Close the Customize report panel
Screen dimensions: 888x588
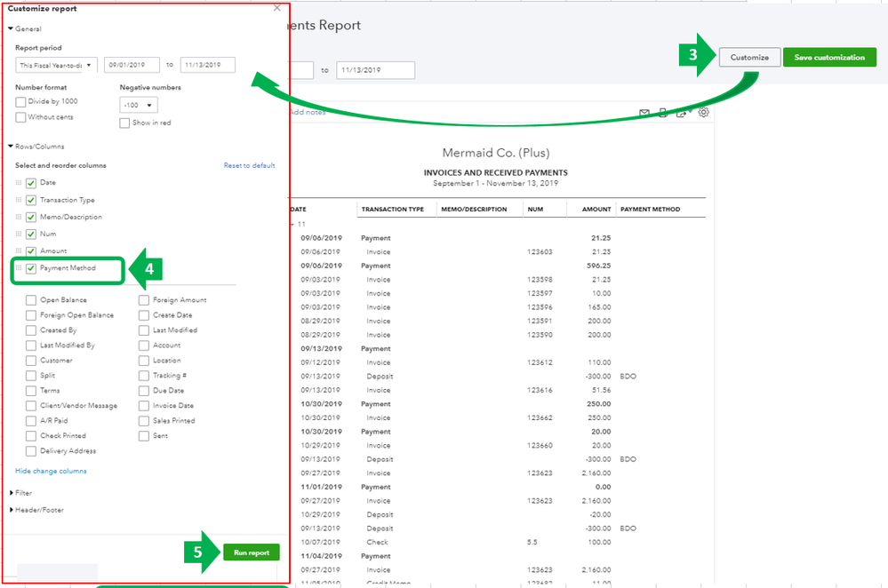tap(277, 8)
